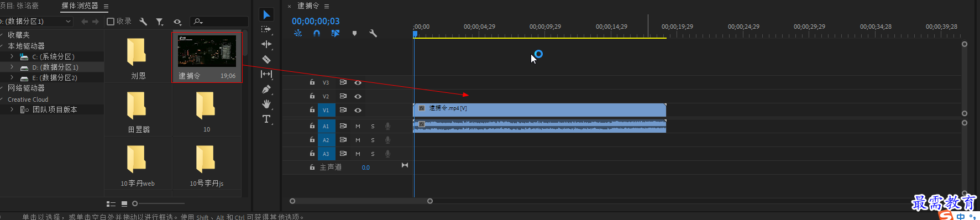Select the 逮捕令 sequence tab
This screenshot has width=980, height=220.
click(308, 6)
